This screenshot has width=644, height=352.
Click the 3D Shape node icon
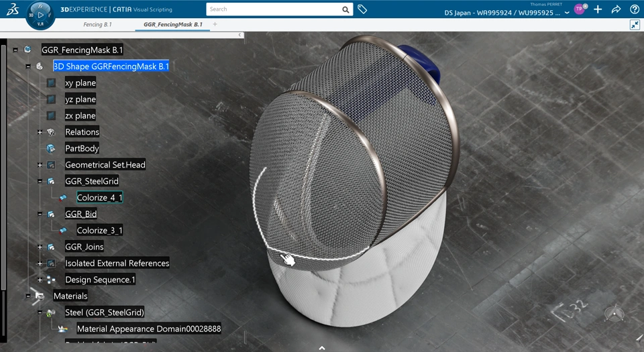coord(40,66)
